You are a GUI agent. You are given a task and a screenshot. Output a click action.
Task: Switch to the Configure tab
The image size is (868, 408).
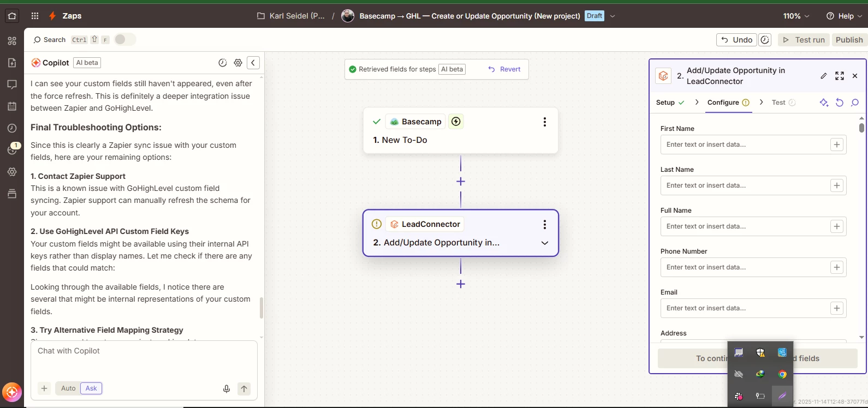coord(728,103)
